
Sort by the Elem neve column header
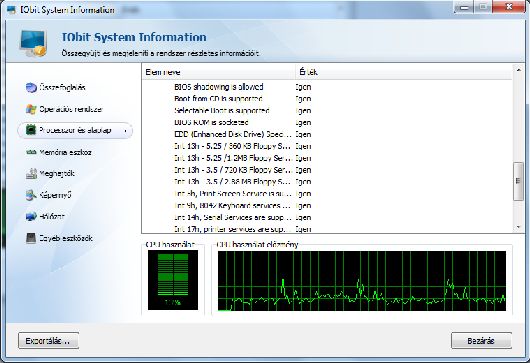tap(218, 72)
